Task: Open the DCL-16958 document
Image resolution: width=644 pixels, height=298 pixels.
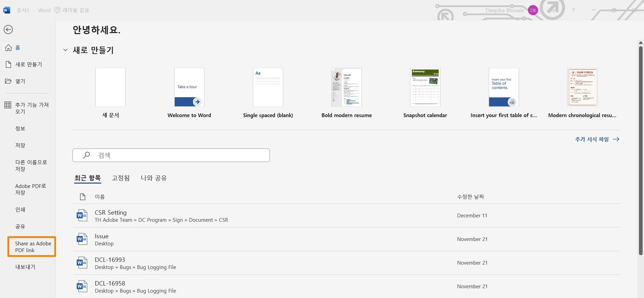Action: (346, 287)
